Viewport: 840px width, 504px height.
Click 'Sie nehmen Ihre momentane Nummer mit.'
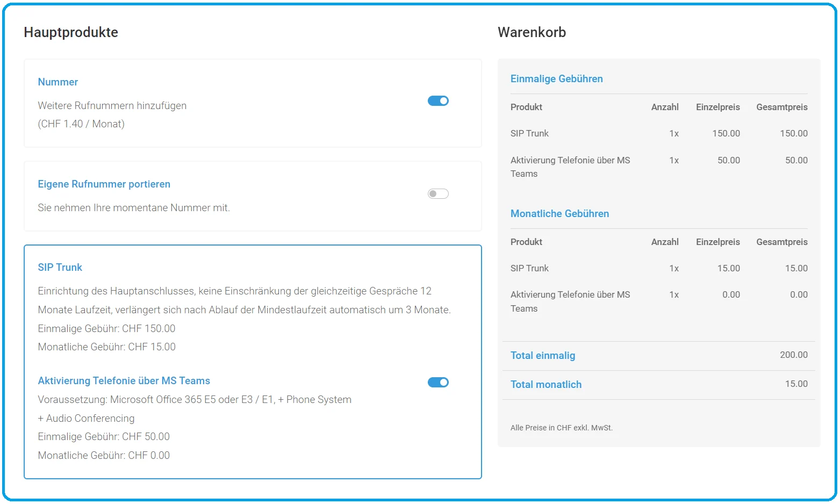[x=134, y=208]
